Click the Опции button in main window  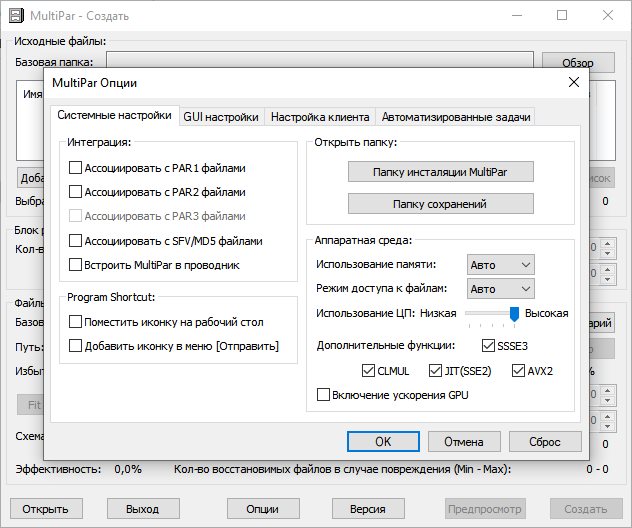263,509
